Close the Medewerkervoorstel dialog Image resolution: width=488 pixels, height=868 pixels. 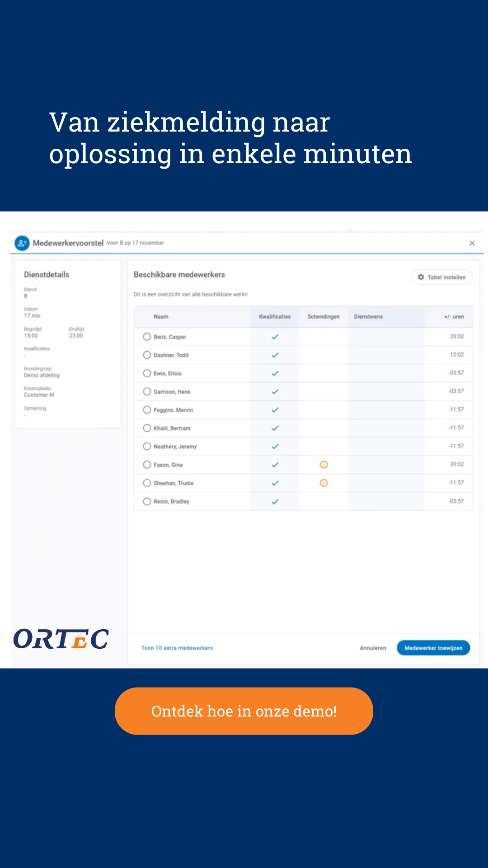pyautogui.click(x=472, y=243)
